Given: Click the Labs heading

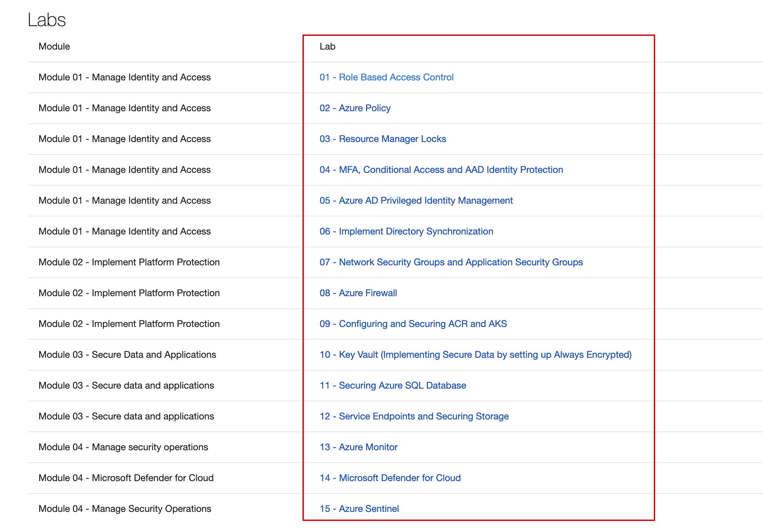Looking at the screenshot, I should (x=47, y=19).
